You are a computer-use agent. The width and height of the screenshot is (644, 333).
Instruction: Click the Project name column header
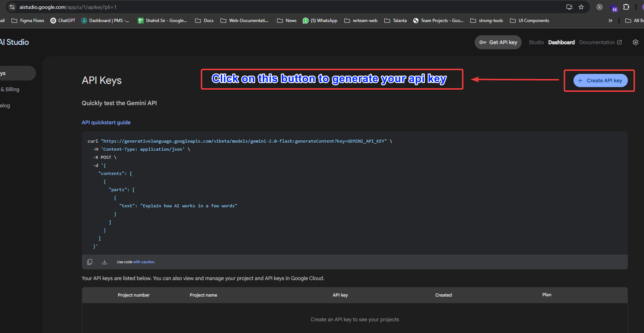tap(203, 295)
